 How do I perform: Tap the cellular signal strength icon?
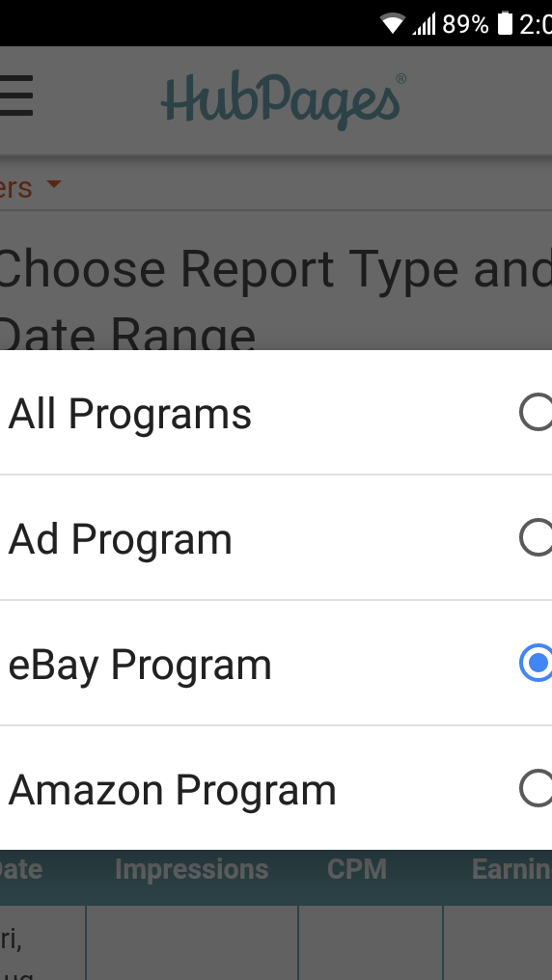tap(424, 24)
